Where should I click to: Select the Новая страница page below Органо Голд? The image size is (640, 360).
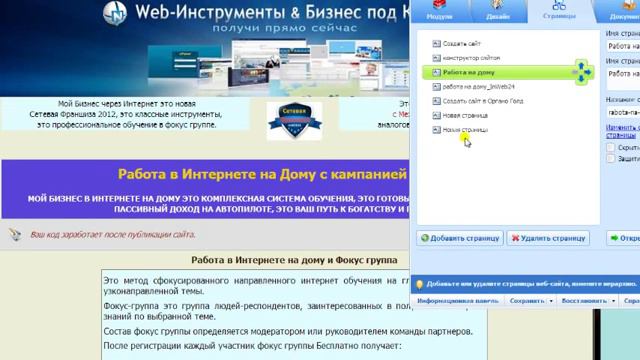465,116
